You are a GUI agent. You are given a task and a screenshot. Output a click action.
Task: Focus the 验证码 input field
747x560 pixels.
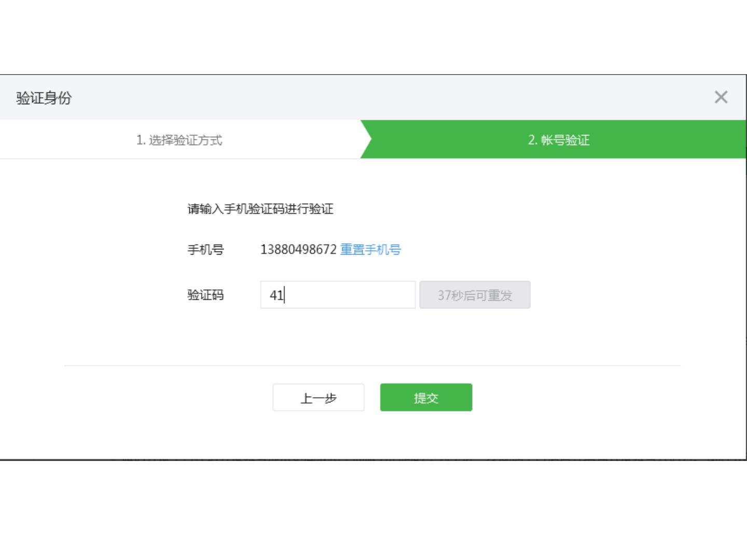338,295
